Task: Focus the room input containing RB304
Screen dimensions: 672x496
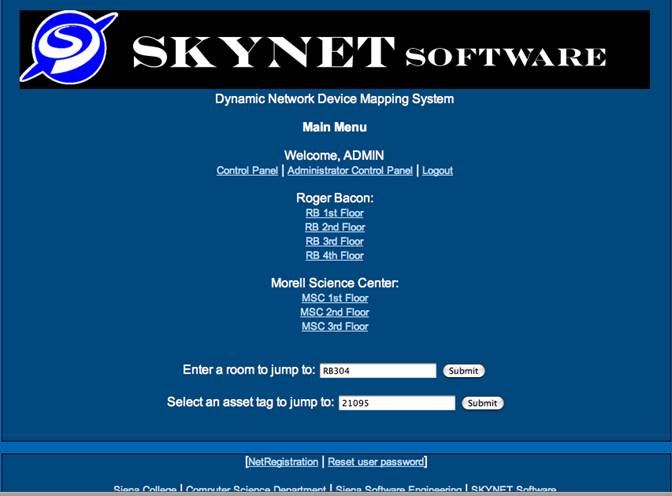Action: (377, 371)
